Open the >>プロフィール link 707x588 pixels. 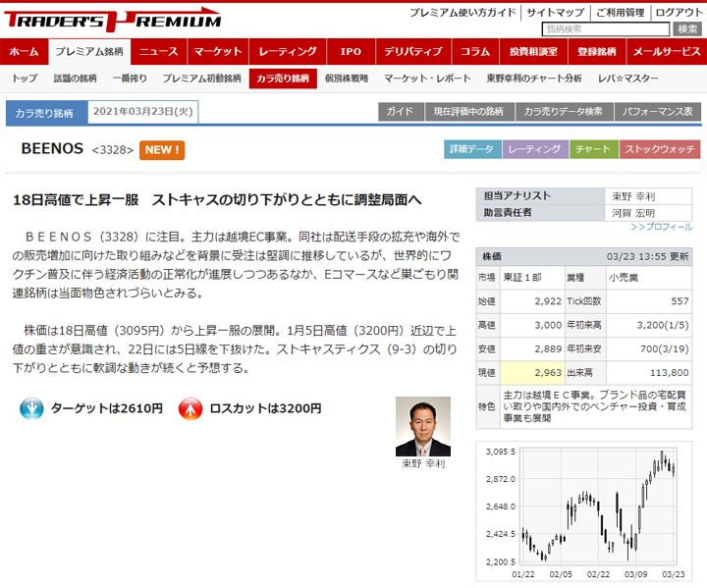point(662,227)
